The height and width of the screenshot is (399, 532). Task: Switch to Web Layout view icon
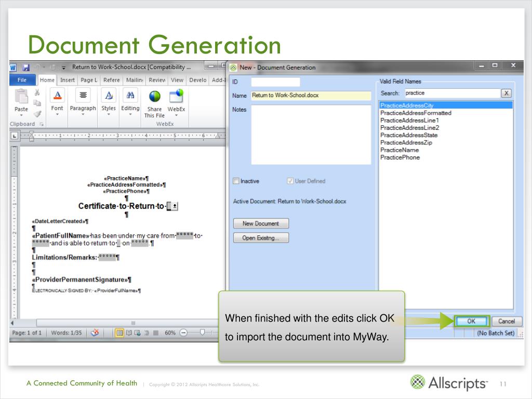coord(137,333)
